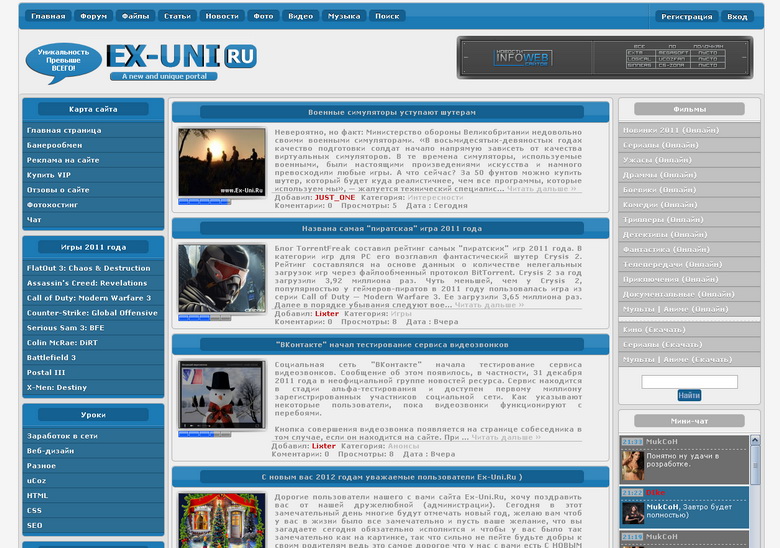780x548 pixels.
Task: Open the Статьи section
Action: click(x=178, y=16)
